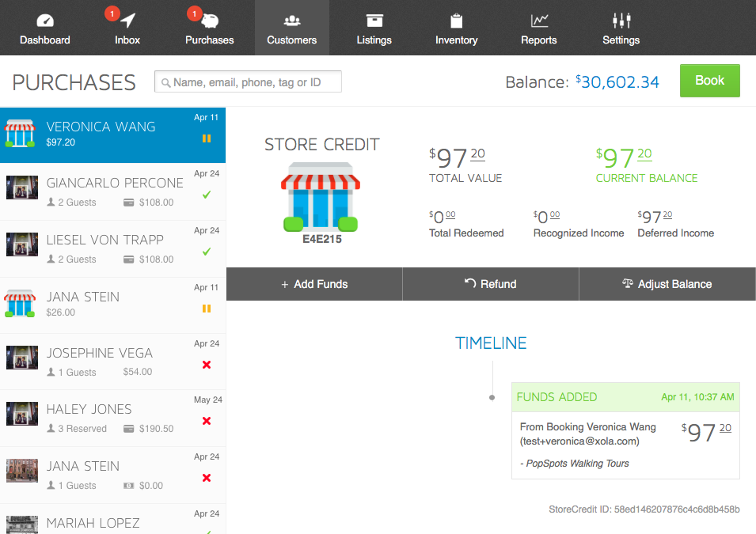Click the Settings sliders icon
The width and height of the screenshot is (756, 534).
pos(621,21)
